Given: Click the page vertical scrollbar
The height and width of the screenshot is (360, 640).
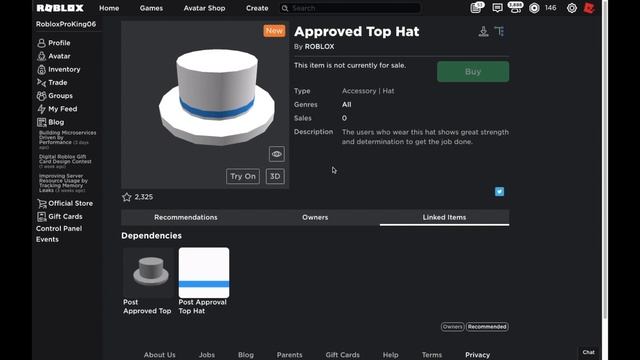Looking at the screenshot, I should click(605, 159).
